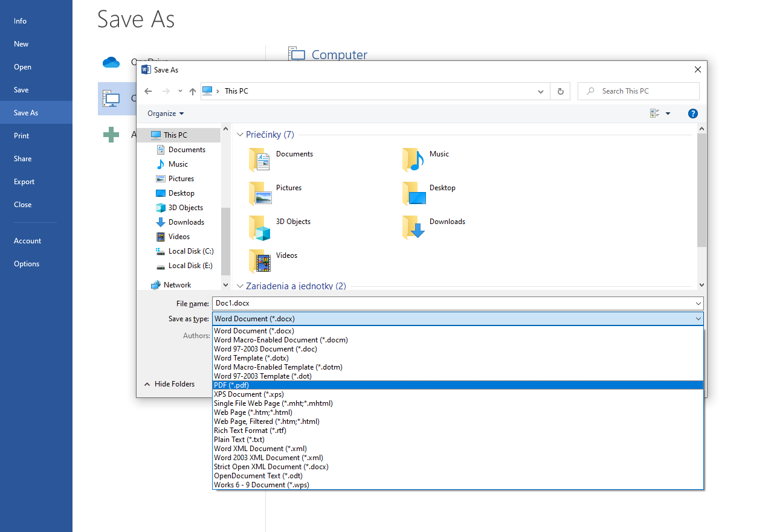Click the Up one level arrow
The width and height of the screenshot is (774, 532).
point(193,91)
